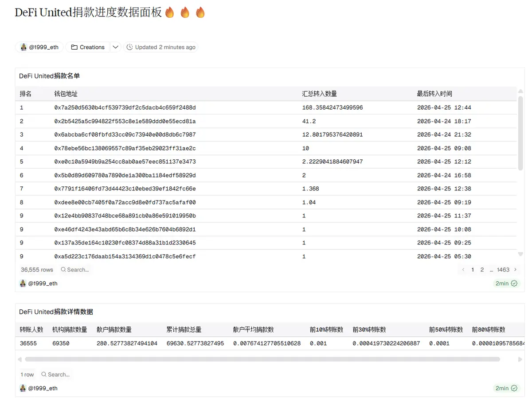Click address 0xe46df4243e43abd65b6c8b34e626b7604b6892d1
Image resolution: width=532 pixels, height=406 pixels.
point(125,229)
